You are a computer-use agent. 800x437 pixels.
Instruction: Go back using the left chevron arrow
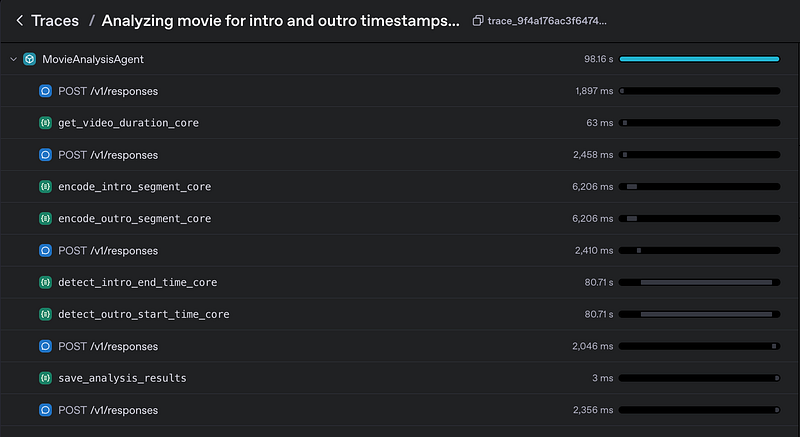click(19, 20)
